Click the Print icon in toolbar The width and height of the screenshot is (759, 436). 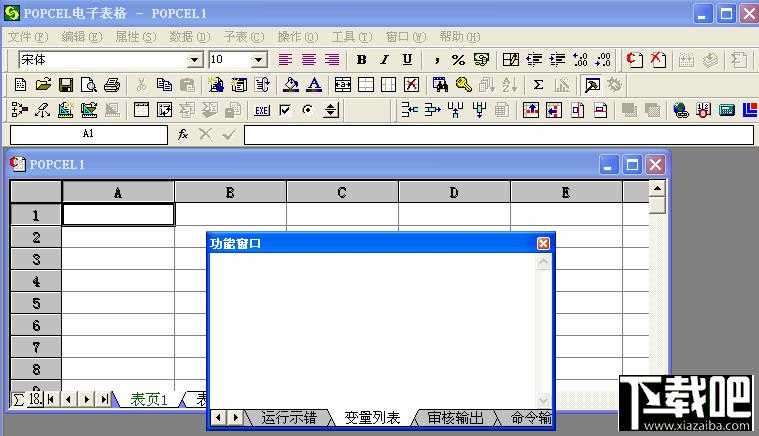point(112,85)
